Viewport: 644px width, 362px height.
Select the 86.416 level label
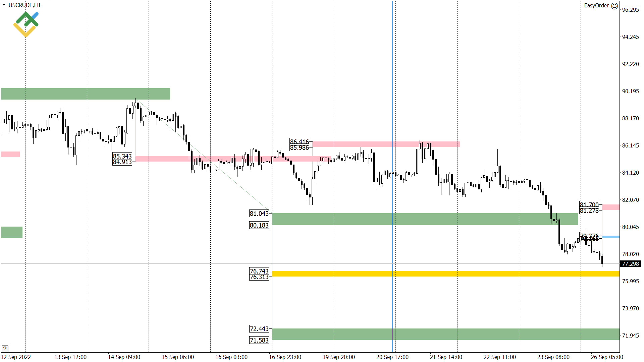click(x=299, y=141)
